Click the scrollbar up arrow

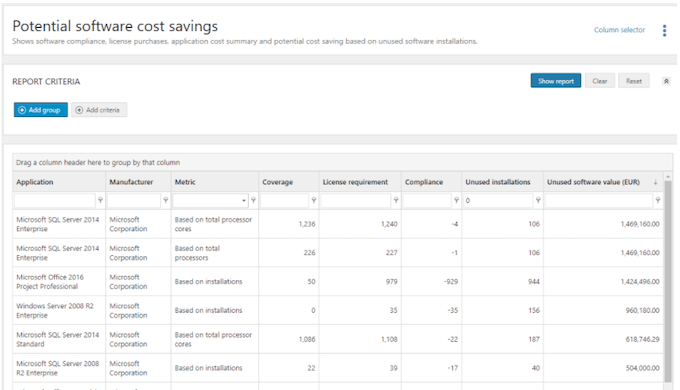668,177
